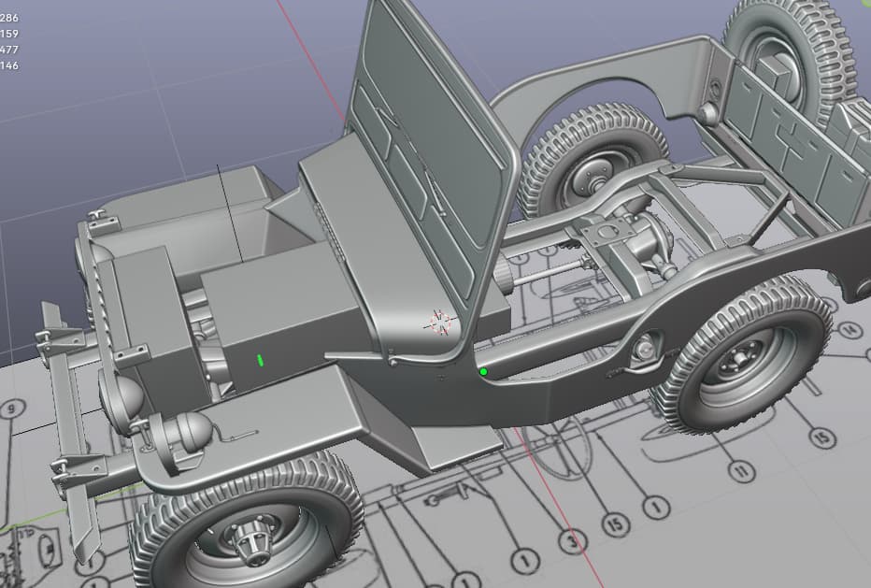Select the folded windshield frame panel

[435, 122]
